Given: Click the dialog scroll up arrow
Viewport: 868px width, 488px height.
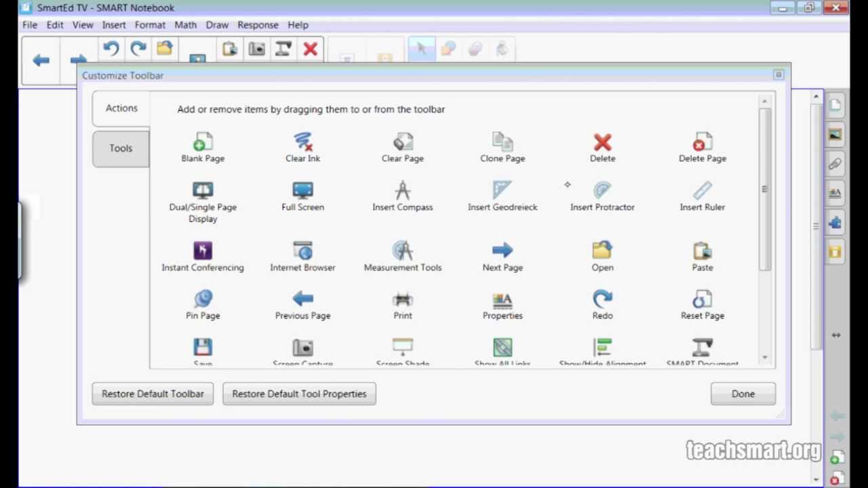Looking at the screenshot, I should pyautogui.click(x=765, y=102).
